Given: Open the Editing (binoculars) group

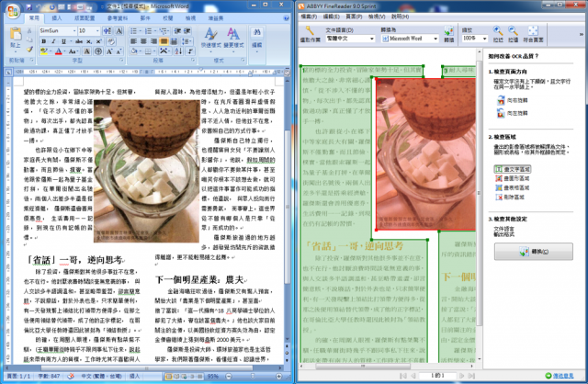Looking at the screenshot, I should tap(257, 38).
